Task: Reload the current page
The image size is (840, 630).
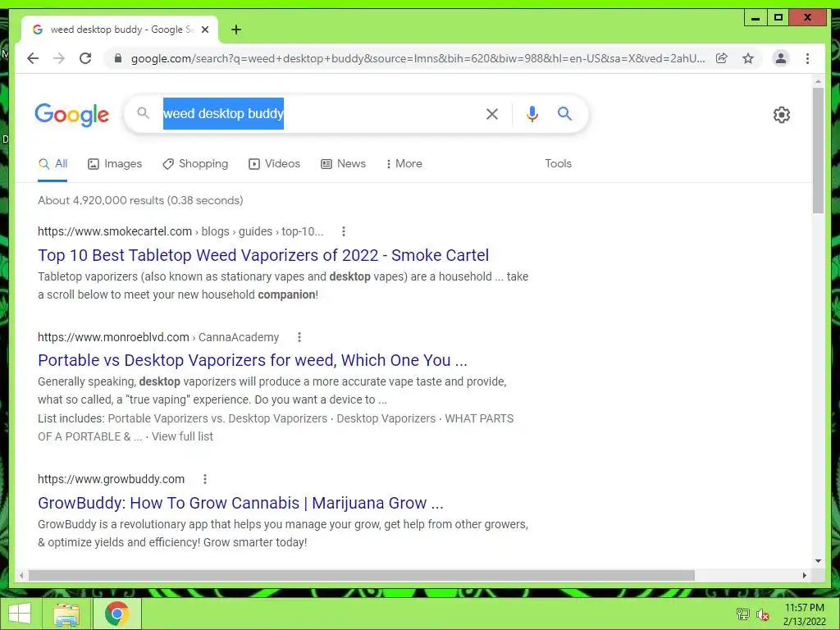Action: point(85,58)
